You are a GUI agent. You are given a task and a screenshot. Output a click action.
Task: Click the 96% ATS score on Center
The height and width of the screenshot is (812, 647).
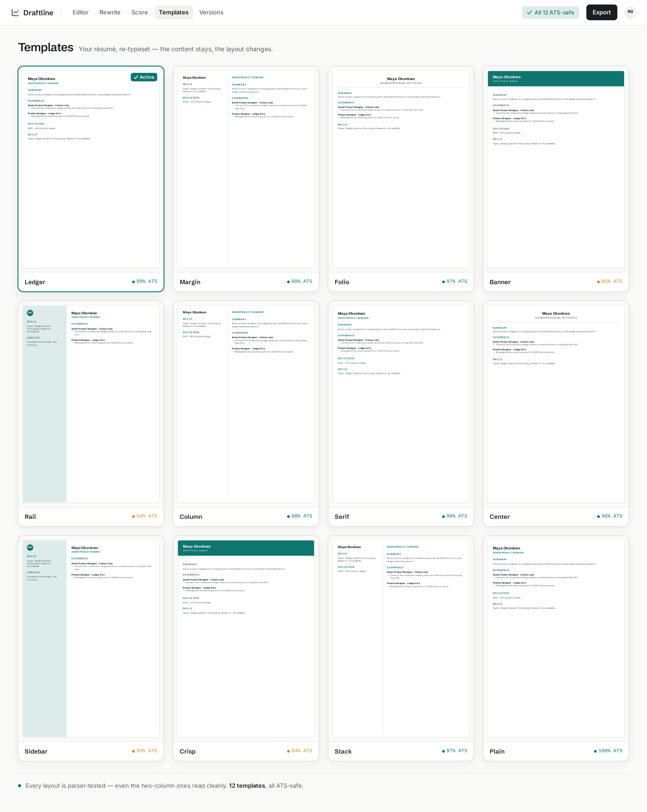[610, 516]
